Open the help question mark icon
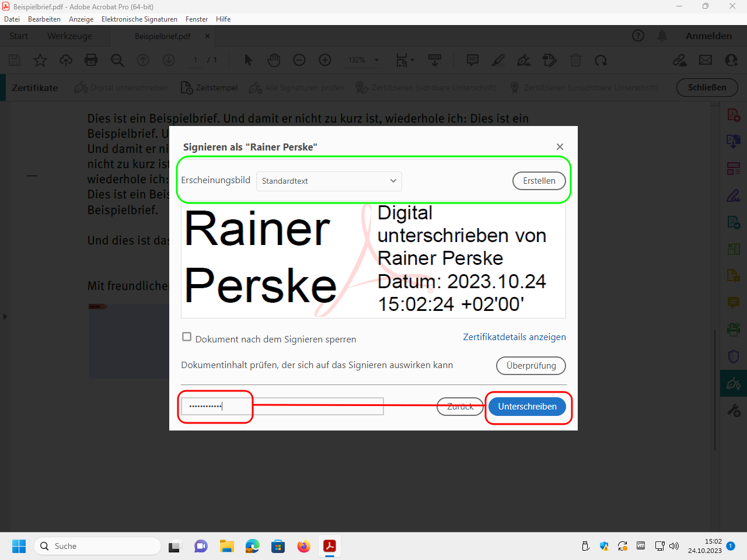This screenshot has height=560, width=747. click(638, 36)
